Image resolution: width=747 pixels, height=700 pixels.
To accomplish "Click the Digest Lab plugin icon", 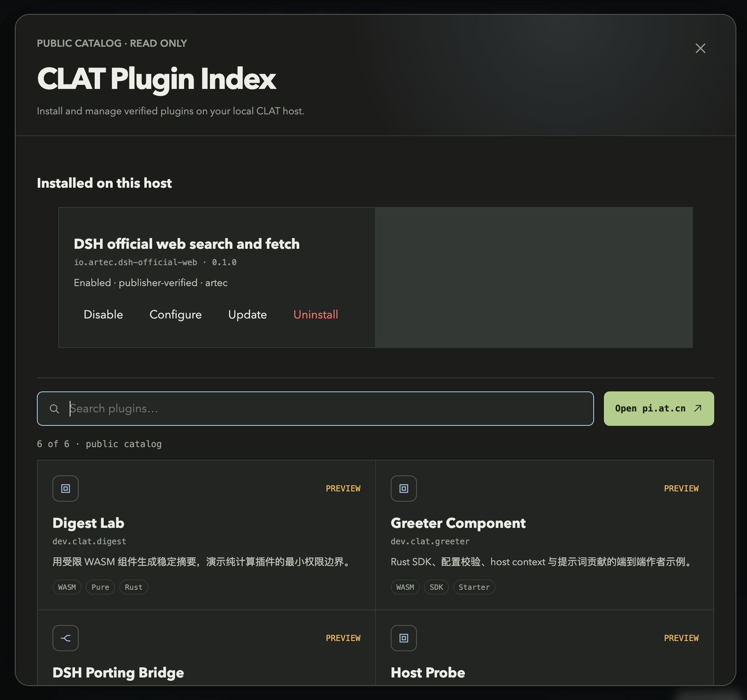I will [66, 489].
